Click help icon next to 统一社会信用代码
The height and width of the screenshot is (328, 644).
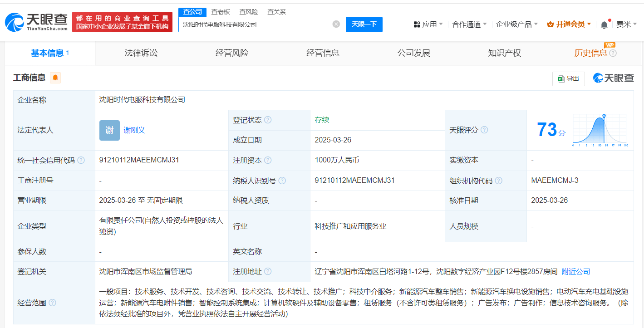(81, 160)
